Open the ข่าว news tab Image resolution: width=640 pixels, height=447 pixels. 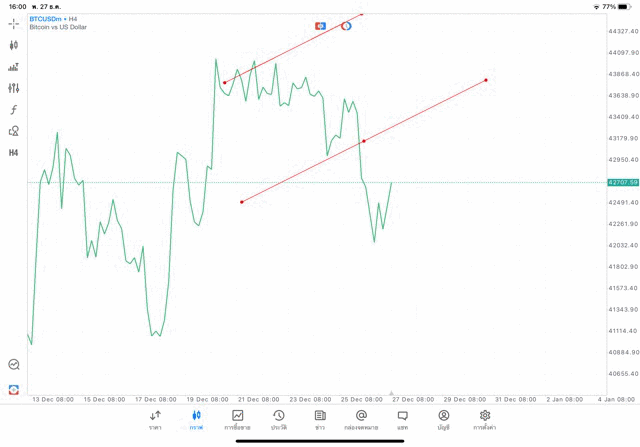pos(320,419)
